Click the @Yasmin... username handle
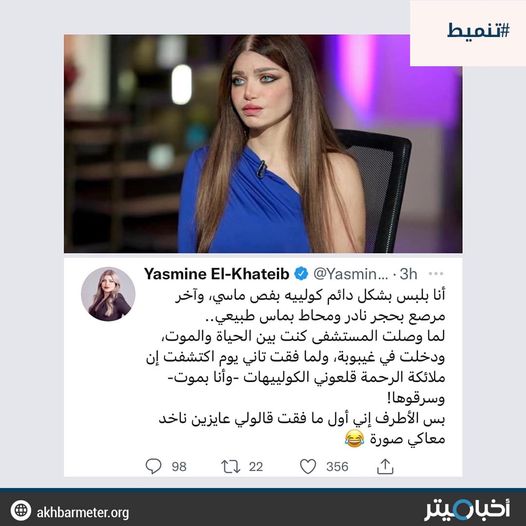Image resolution: width=526 pixels, height=526 pixels. click(350, 274)
